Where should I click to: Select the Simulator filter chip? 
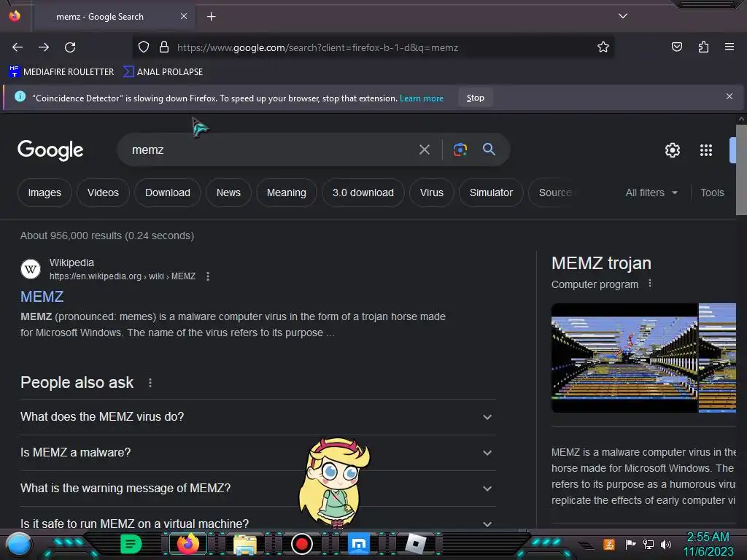[x=491, y=192]
